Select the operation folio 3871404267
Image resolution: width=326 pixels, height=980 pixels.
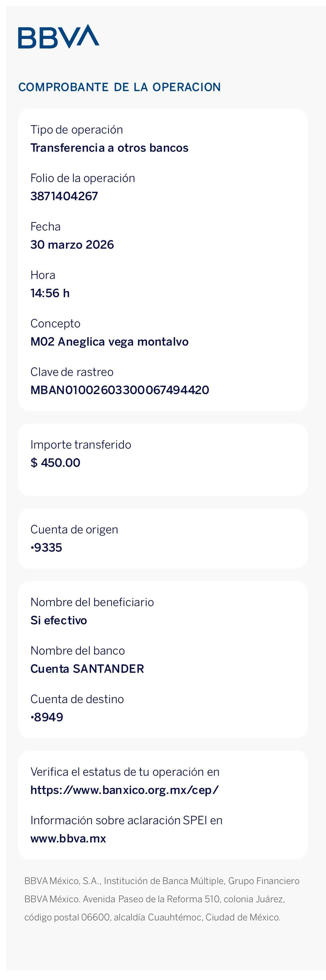(x=64, y=196)
